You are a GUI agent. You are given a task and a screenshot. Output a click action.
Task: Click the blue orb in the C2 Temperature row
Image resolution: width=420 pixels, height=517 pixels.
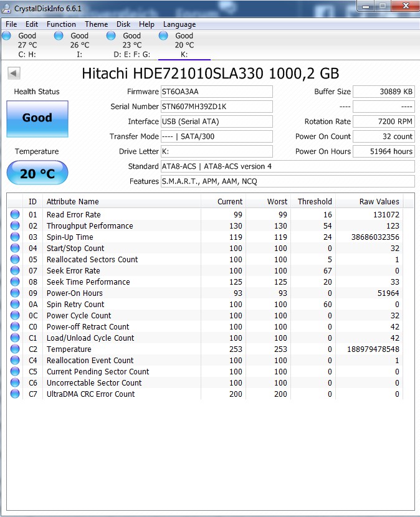[15, 349]
